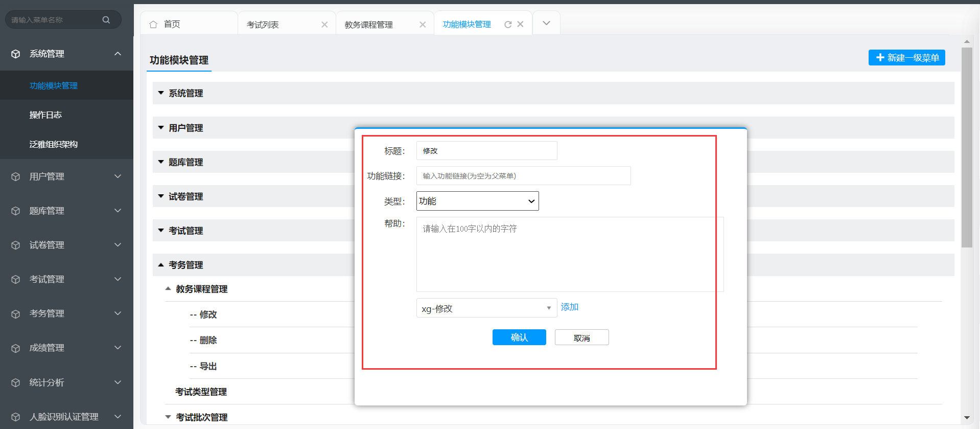
Task: Expand the 统计分析 sidebar menu chevron
Action: pos(118,382)
